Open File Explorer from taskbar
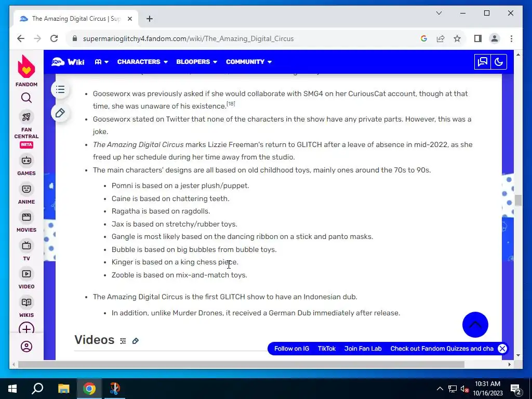This screenshot has width=532, height=399. tap(63, 389)
